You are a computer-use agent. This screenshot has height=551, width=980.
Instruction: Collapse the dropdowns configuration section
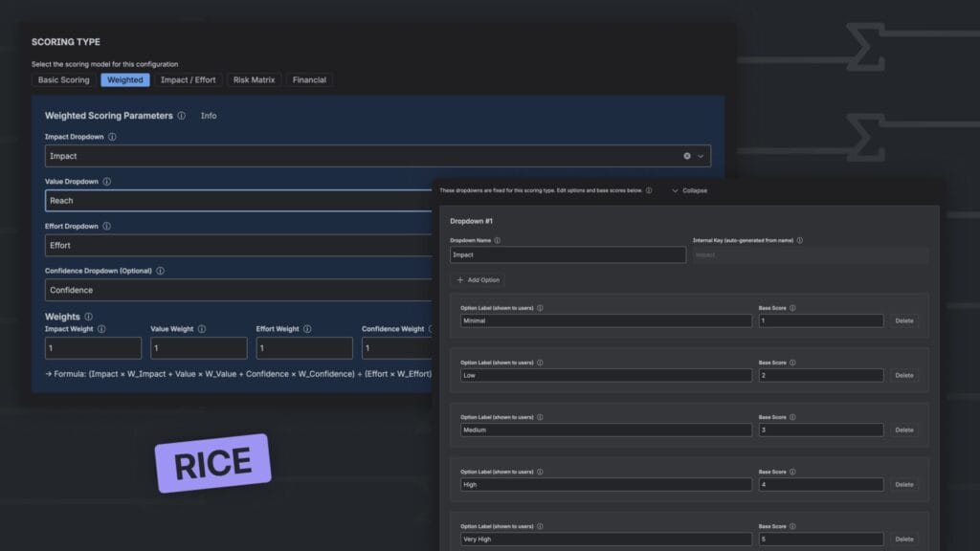[x=689, y=190]
